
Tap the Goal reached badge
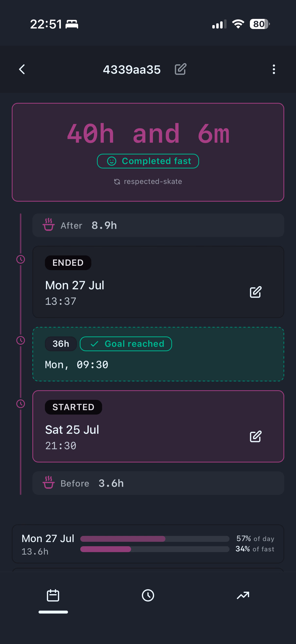point(126,344)
